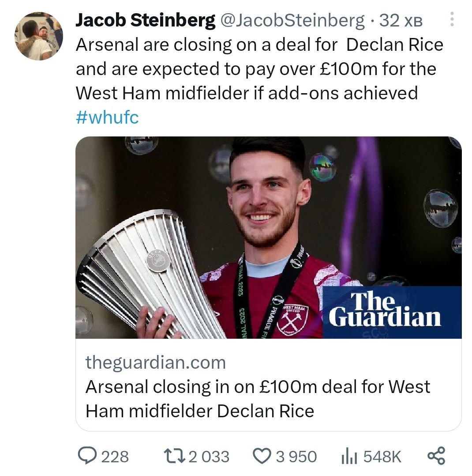Click the 228 replies count
472x476 pixels.
[x=115, y=456]
